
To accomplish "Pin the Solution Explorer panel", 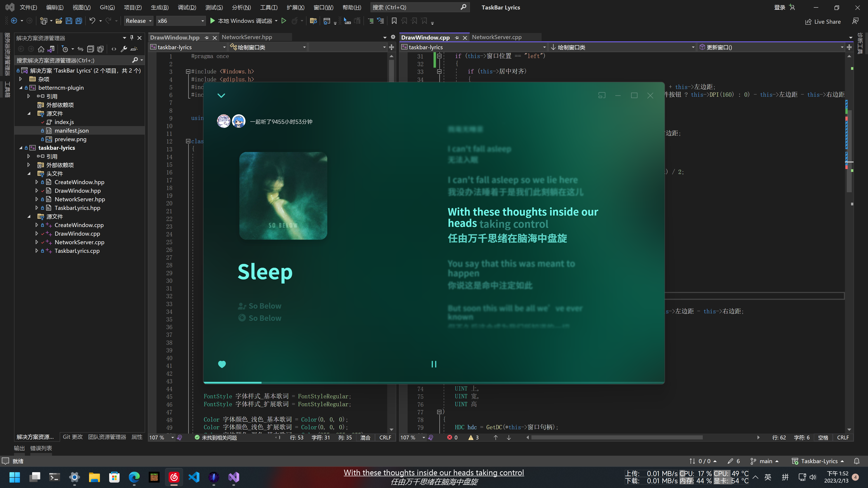I will tap(132, 38).
